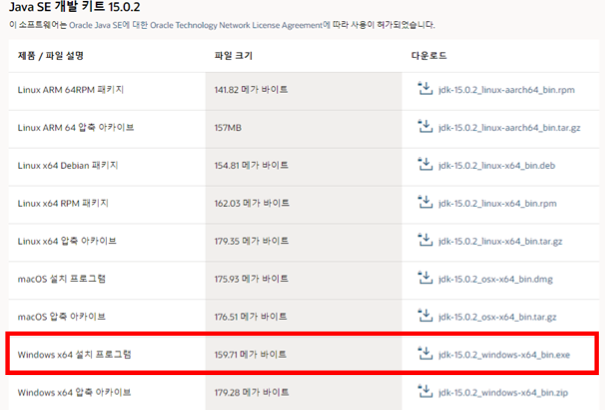Select the Linux ARM 64RPM 패키지 row label
This screenshot has height=410, width=605.
(71, 89)
